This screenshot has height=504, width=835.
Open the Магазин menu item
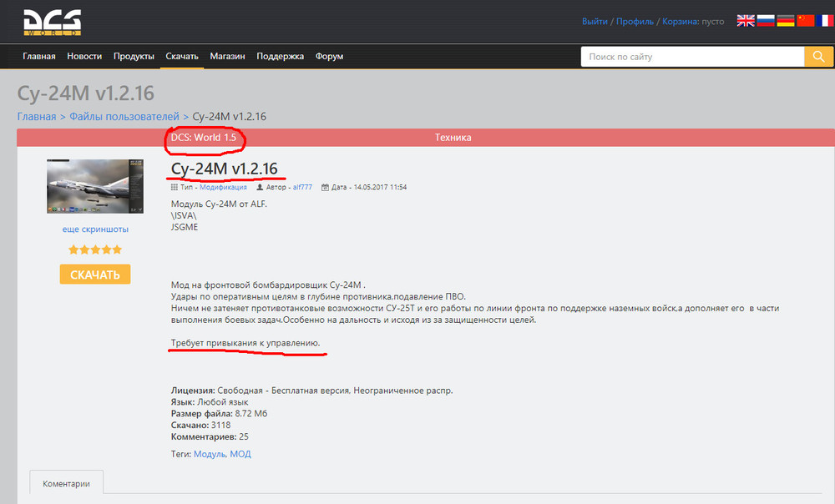click(227, 56)
